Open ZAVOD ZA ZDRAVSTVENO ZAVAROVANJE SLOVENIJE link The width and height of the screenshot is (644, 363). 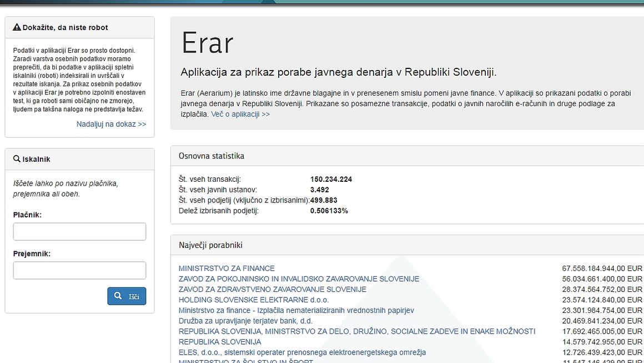pos(272,290)
